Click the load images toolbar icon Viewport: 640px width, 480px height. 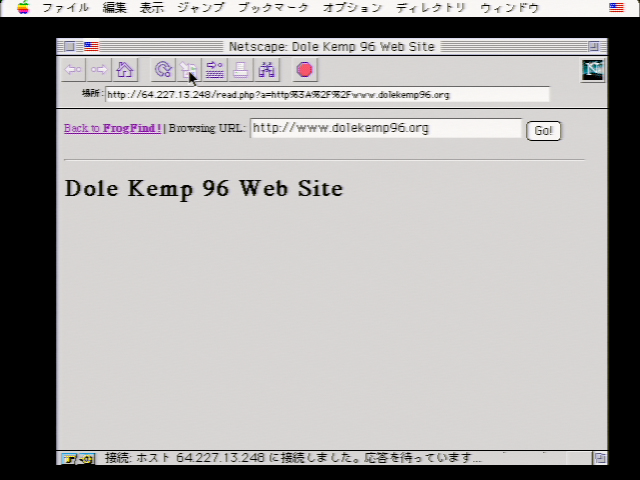click(x=189, y=70)
